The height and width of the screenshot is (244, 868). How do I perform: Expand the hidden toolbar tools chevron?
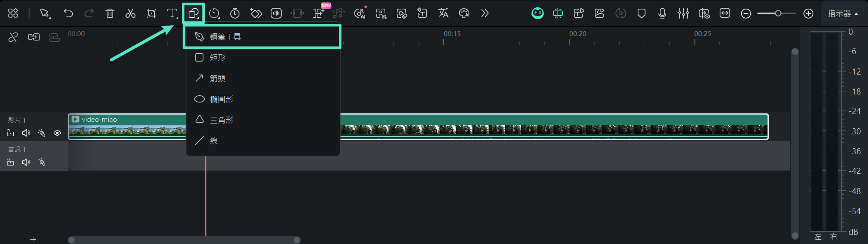(485, 13)
